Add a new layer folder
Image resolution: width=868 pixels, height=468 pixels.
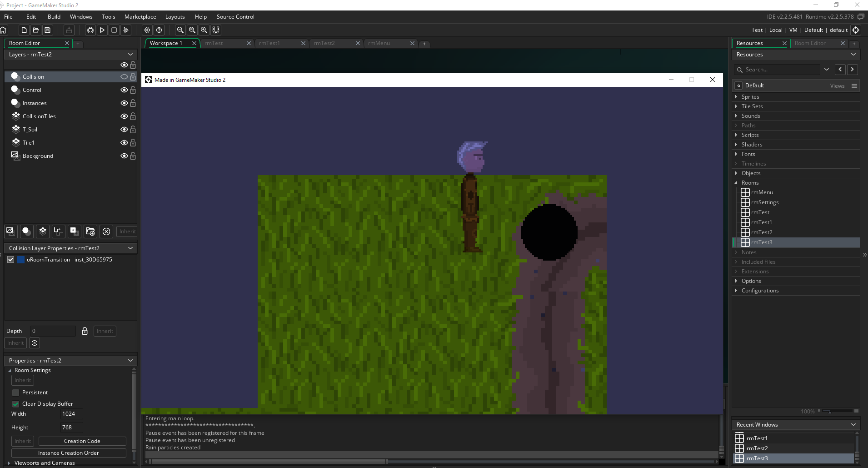point(90,231)
